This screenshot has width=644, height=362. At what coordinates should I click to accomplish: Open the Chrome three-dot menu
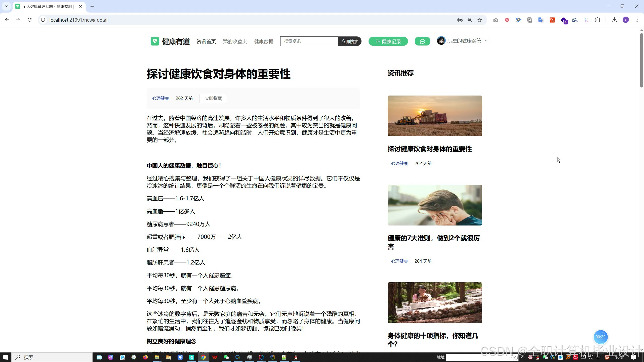[x=637, y=20]
